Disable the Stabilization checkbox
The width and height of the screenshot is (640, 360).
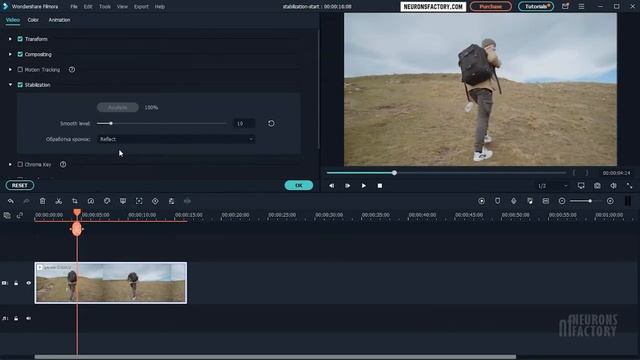pyautogui.click(x=20, y=84)
